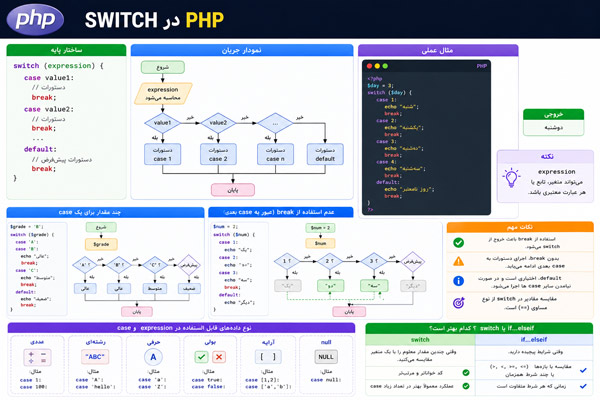Click the شروع node in the نمودار جریان flowchart
The image size is (600, 400).
[x=163, y=67]
